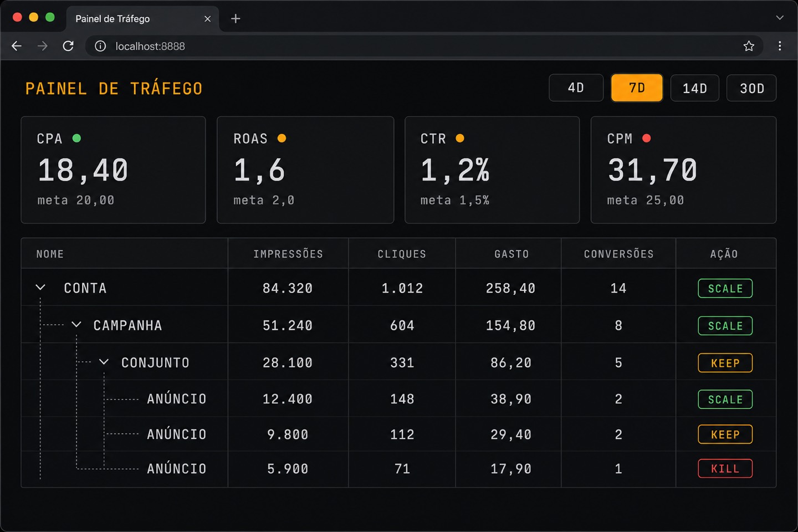Click the 17,90 spend cell

pyautogui.click(x=511, y=469)
